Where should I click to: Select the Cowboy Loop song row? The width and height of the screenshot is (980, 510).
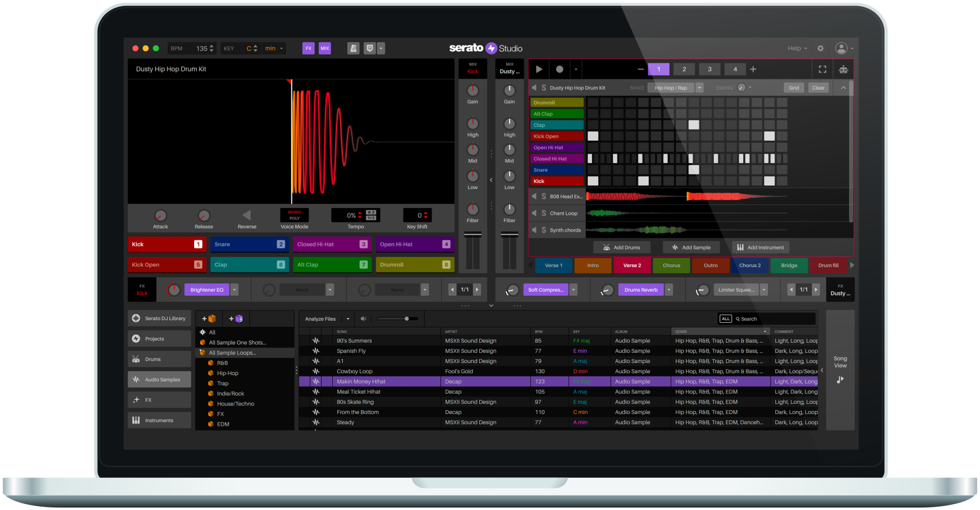[x=559, y=371]
